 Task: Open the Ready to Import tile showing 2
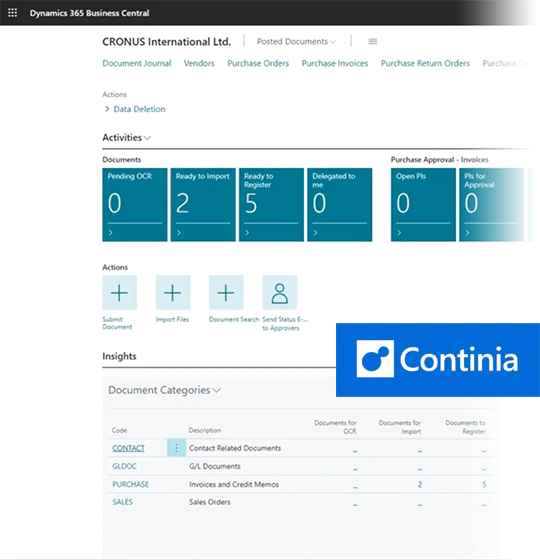[x=203, y=205]
